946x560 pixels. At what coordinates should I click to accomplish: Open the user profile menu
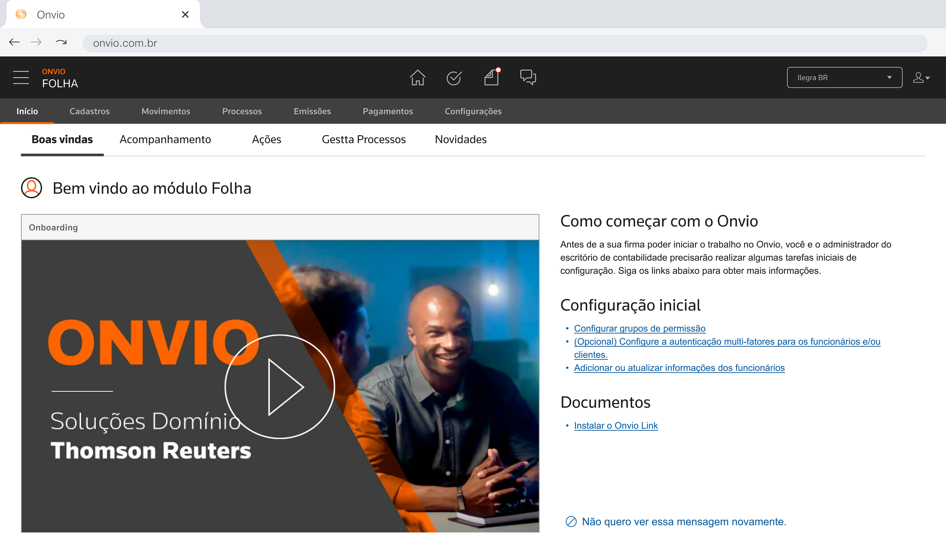(921, 77)
